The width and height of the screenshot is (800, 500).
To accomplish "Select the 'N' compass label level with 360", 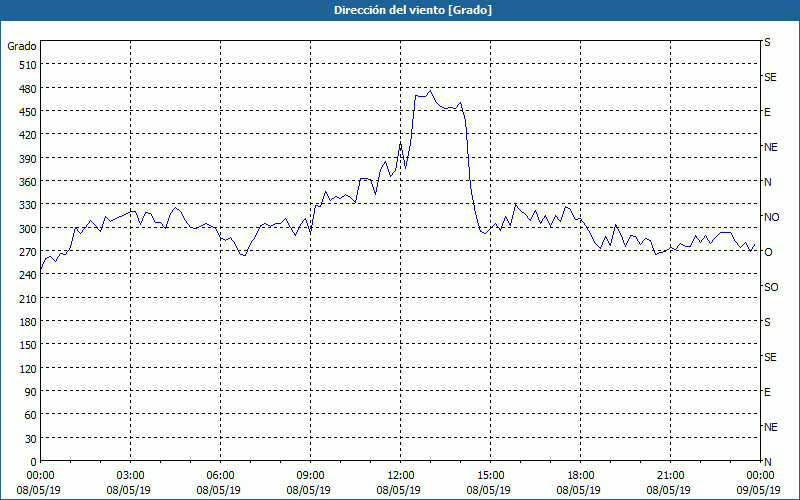I will point(768,182).
